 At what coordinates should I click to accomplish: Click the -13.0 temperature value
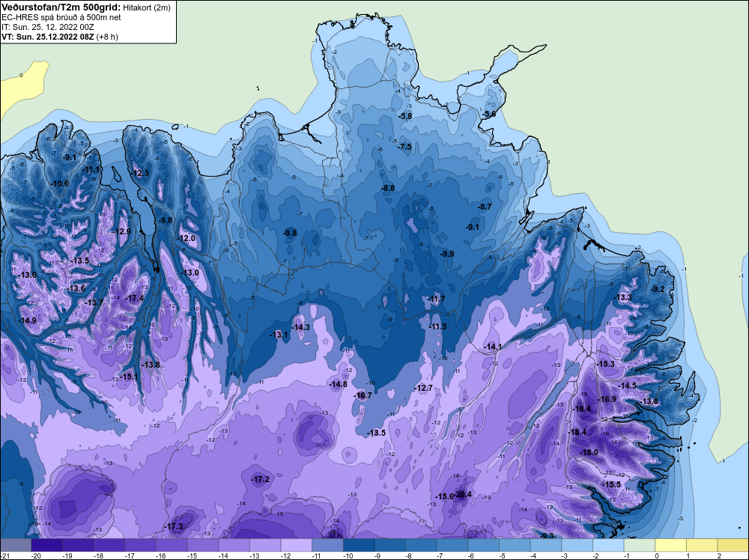190,273
